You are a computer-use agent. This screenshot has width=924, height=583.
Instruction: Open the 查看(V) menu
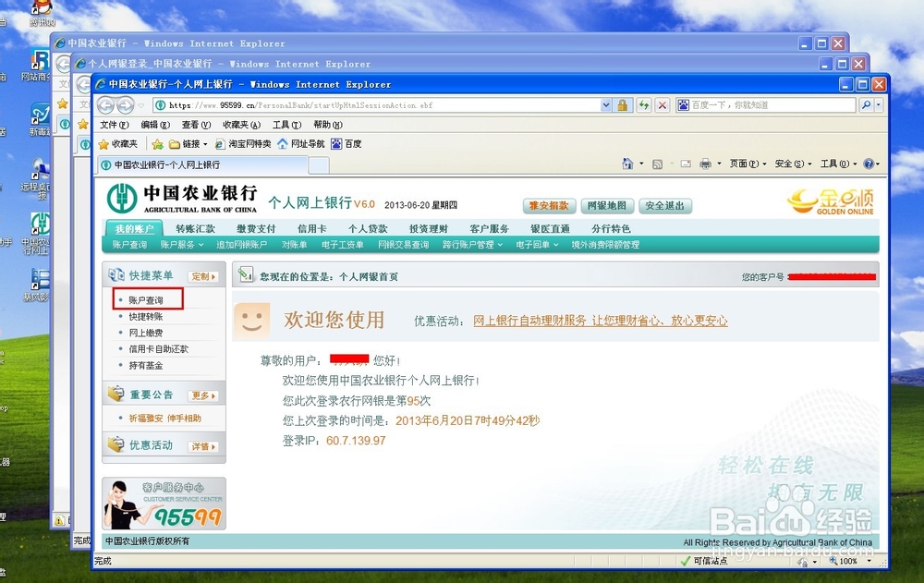coord(196,125)
